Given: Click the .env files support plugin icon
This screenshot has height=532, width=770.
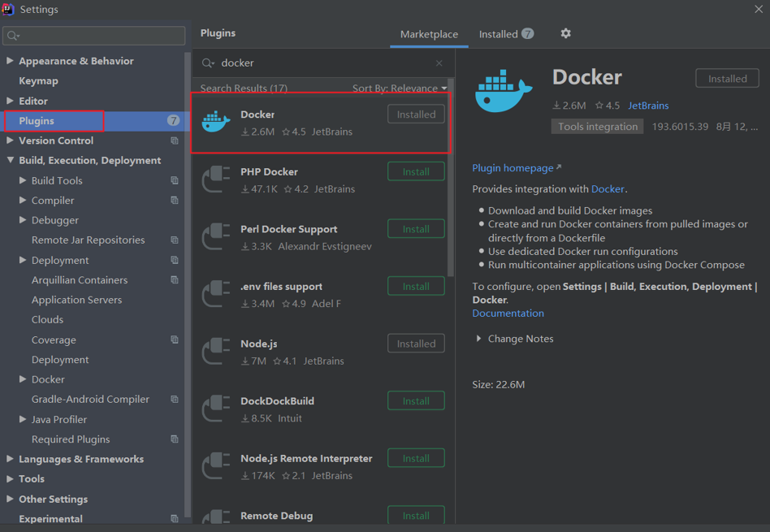Looking at the screenshot, I should point(215,294).
